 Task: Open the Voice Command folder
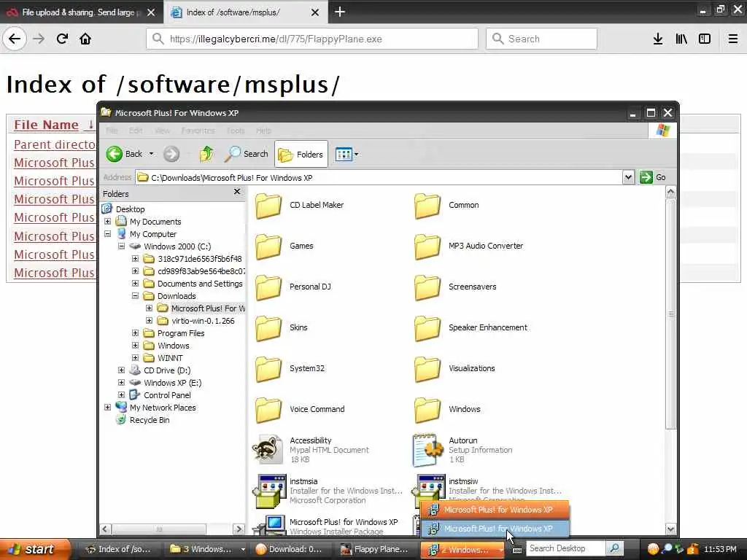coord(300,410)
